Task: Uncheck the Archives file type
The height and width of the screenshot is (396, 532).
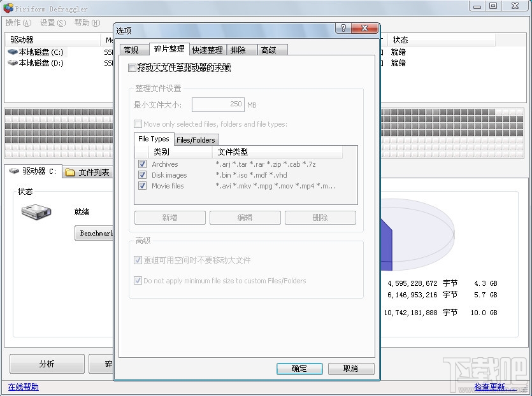Action: pyautogui.click(x=142, y=164)
